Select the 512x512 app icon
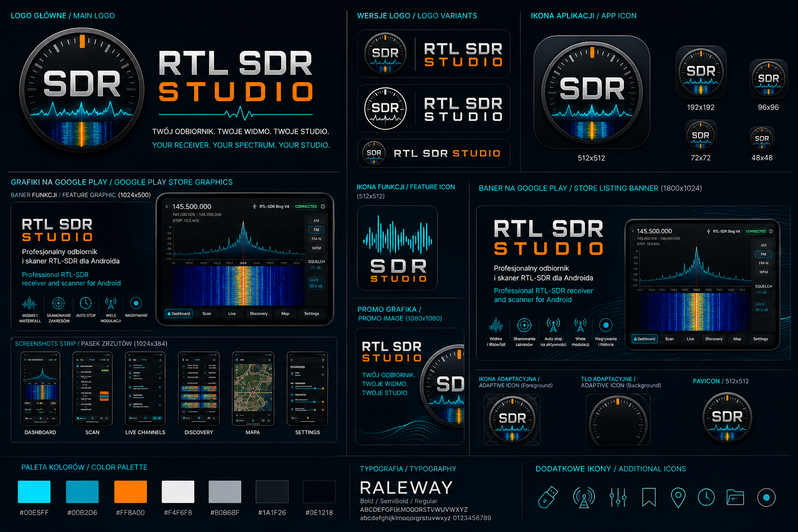Image resolution: width=798 pixels, height=532 pixels. point(592,92)
